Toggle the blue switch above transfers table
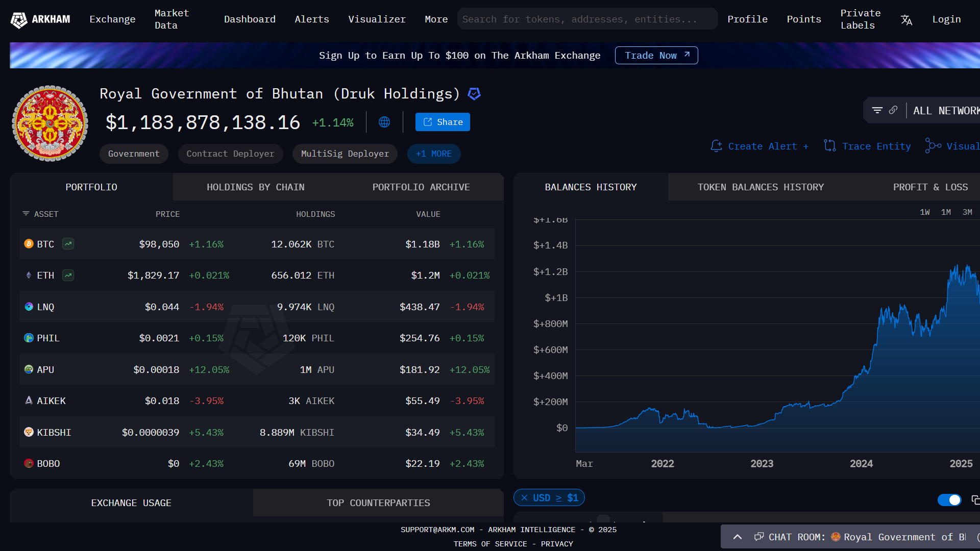980x551 pixels. click(949, 500)
